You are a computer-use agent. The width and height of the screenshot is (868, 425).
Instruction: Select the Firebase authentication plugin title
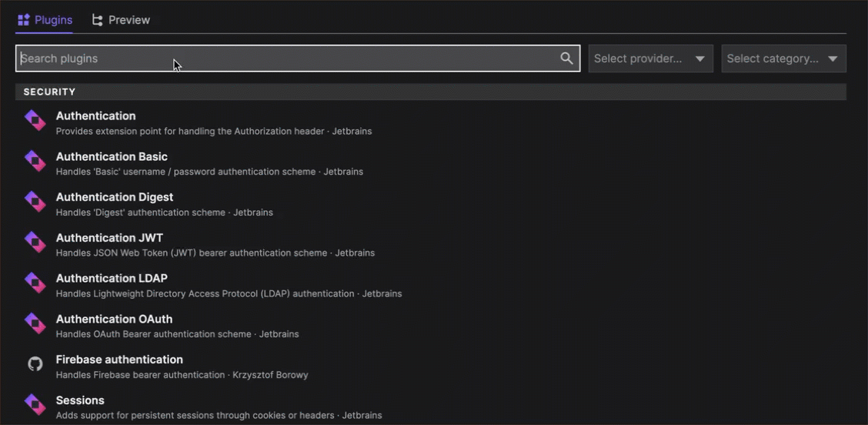pos(119,360)
